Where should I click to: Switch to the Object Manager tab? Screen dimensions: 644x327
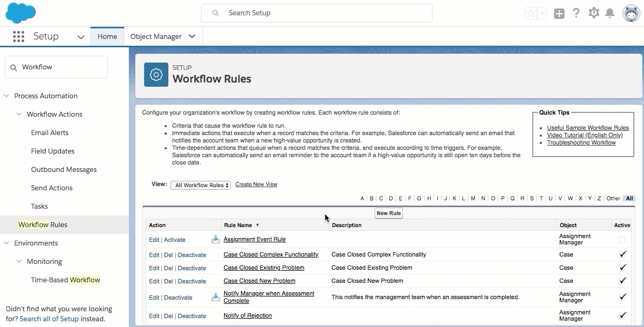coord(156,36)
